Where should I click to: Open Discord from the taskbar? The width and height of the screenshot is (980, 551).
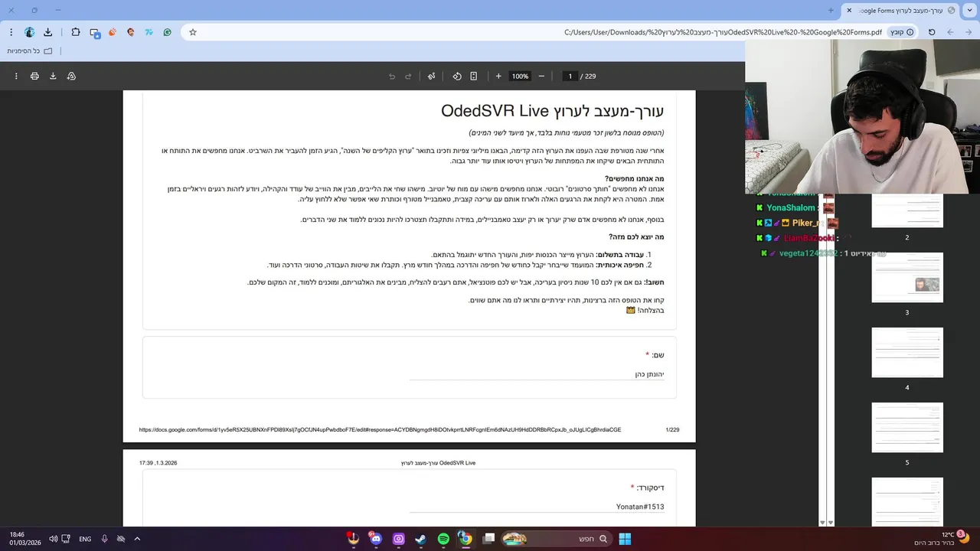(376, 539)
